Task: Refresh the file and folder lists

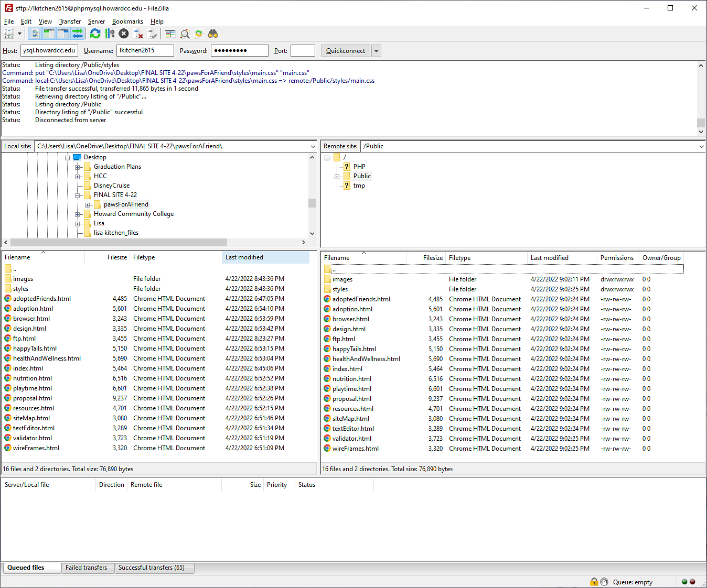Action: (95, 33)
